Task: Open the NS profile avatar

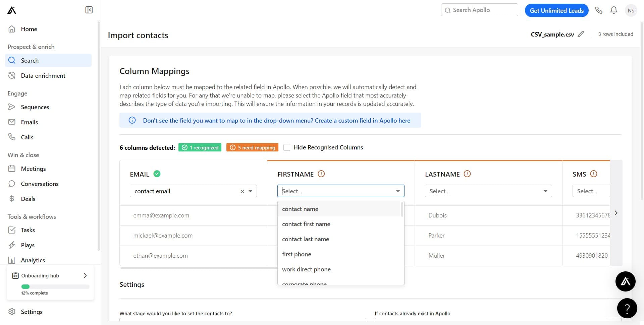Action: pos(631,10)
